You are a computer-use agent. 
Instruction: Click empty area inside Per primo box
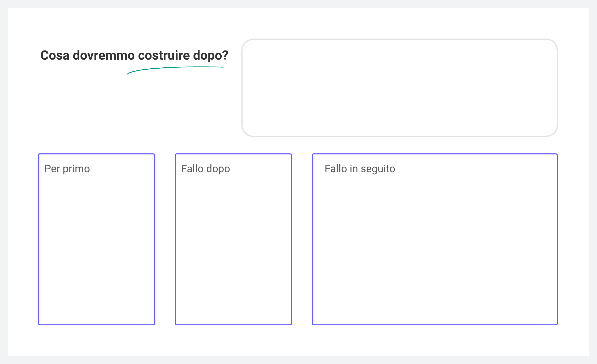97,249
